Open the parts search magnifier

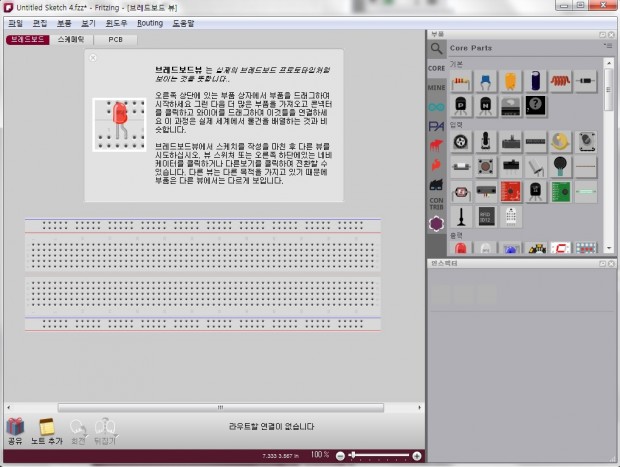tap(437, 47)
